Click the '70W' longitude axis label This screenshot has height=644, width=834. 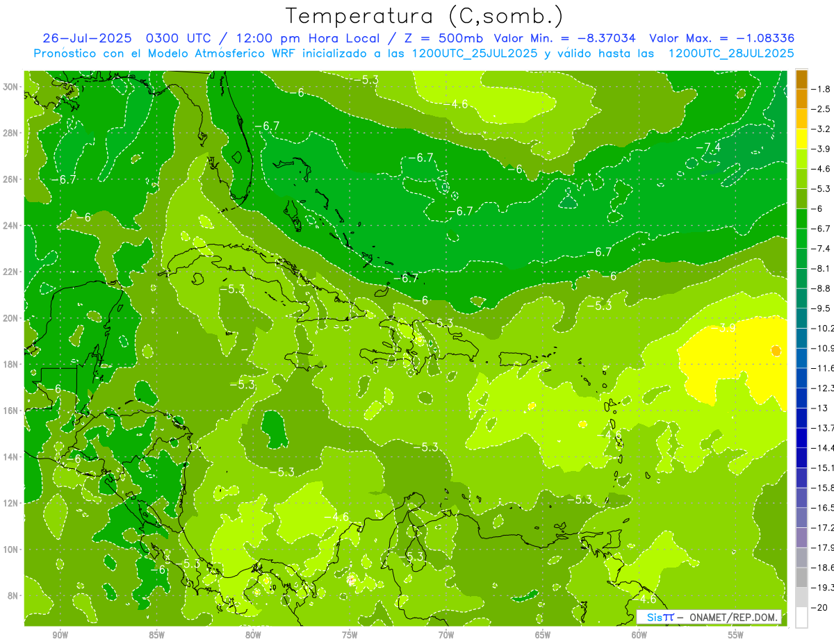(446, 635)
